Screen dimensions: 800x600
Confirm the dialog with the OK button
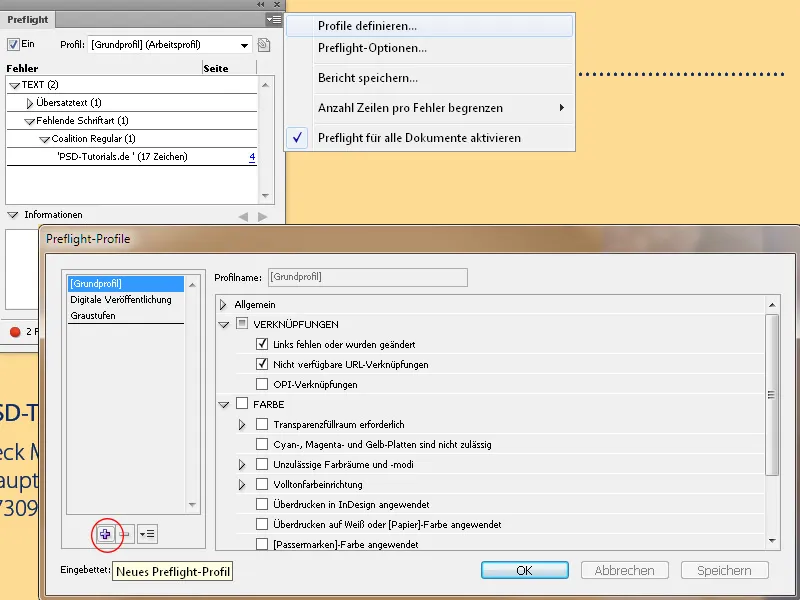tap(524, 570)
